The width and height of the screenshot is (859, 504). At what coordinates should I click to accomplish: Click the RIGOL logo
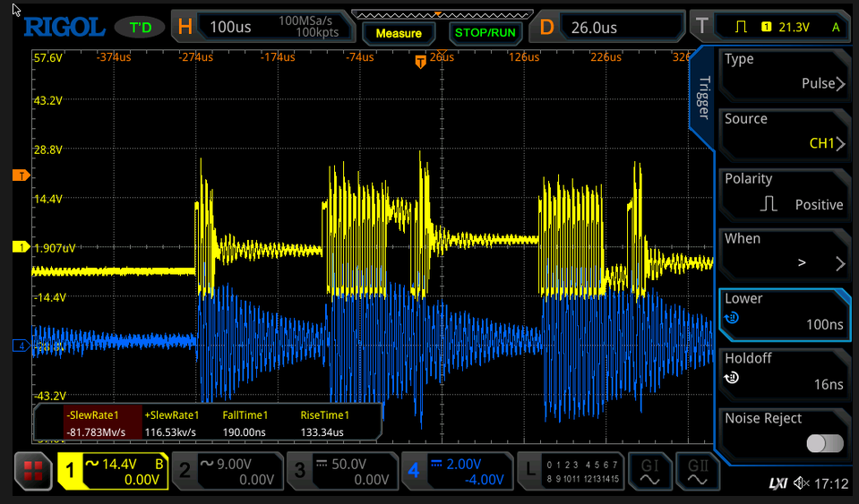pos(64,27)
